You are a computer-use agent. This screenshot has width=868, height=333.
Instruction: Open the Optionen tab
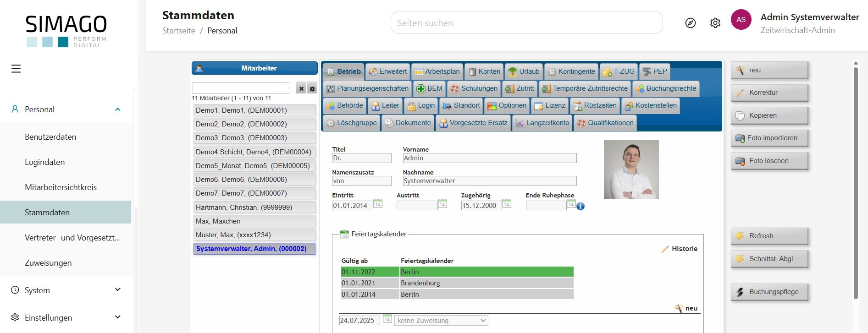click(x=507, y=105)
